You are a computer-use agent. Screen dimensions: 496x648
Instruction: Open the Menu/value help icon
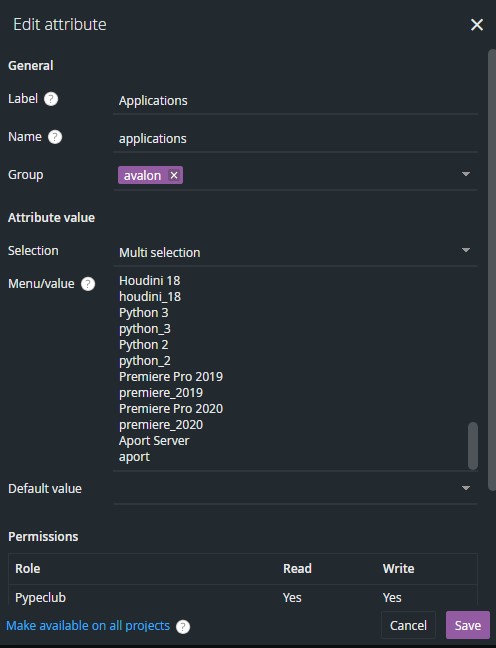(88, 284)
